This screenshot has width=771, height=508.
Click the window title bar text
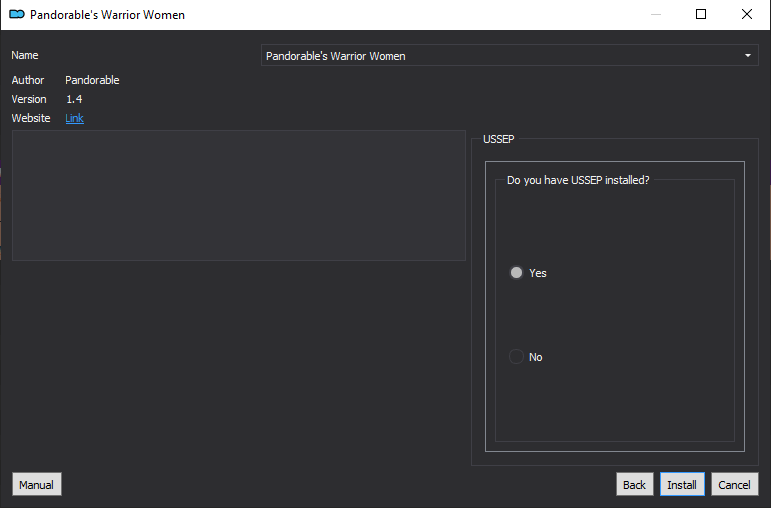pos(107,15)
